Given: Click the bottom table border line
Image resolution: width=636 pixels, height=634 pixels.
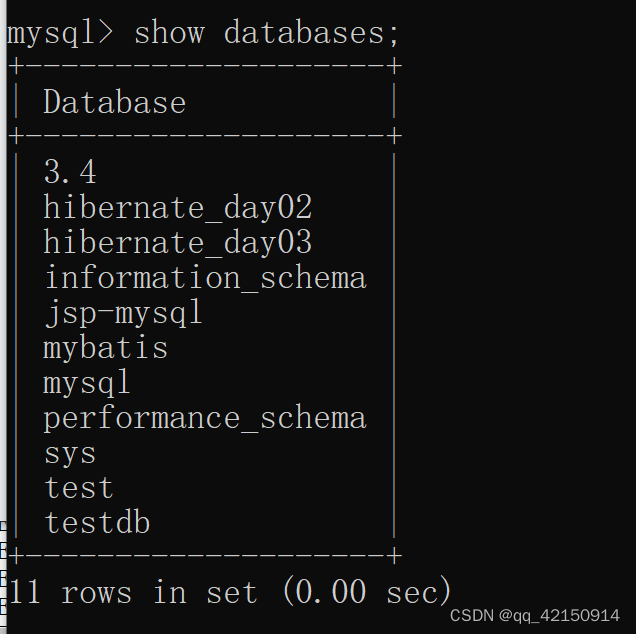Looking at the screenshot, I should [205, 555].
